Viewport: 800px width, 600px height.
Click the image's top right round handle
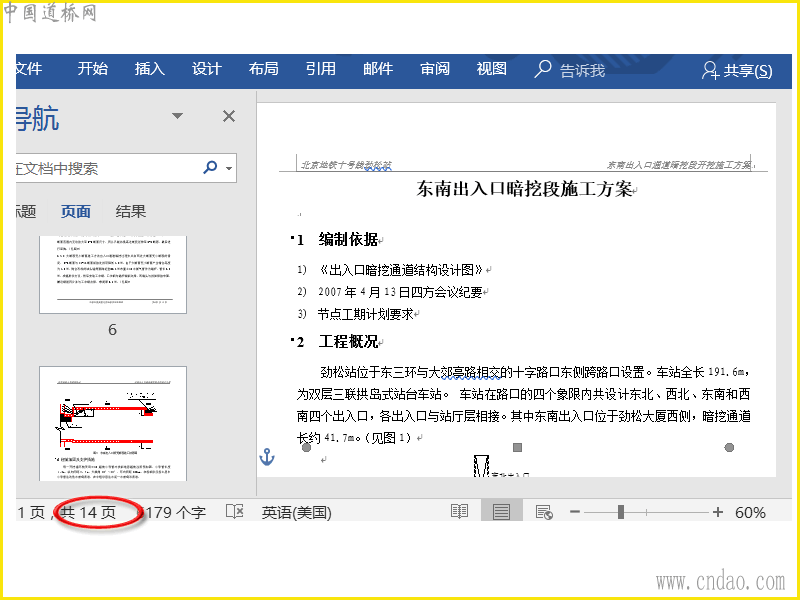[x=729, y=447]
